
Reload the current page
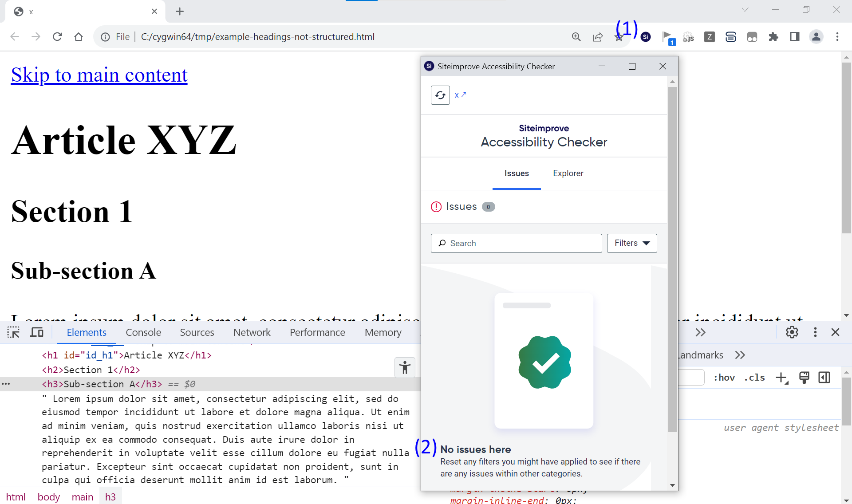click(57, 37)
